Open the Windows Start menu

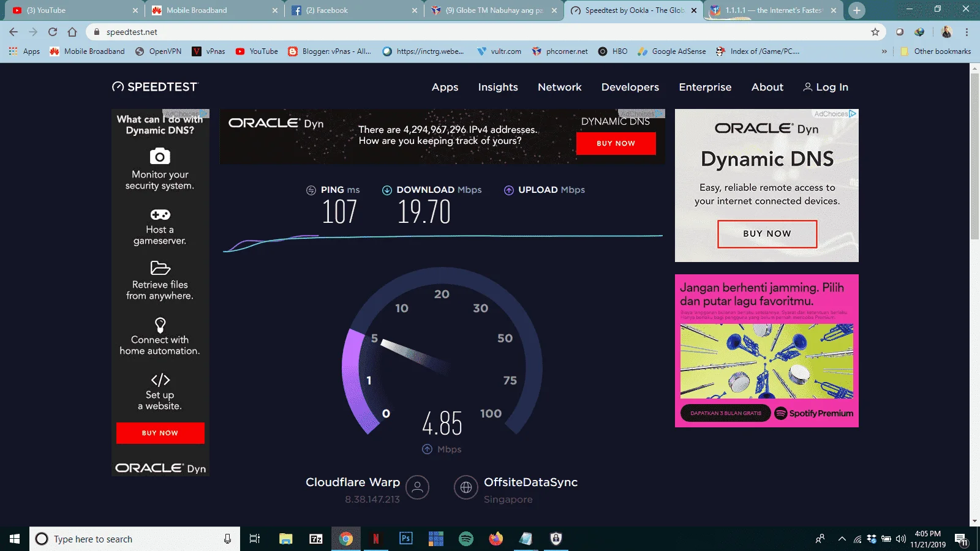click(x=15, y=539)
